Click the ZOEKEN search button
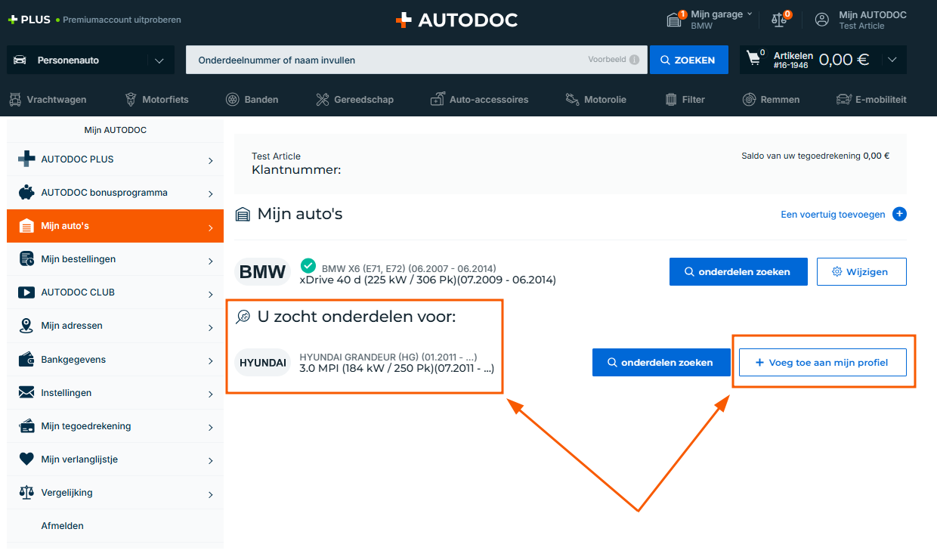Viewport: 937px width, 560px height. [688, 60]
